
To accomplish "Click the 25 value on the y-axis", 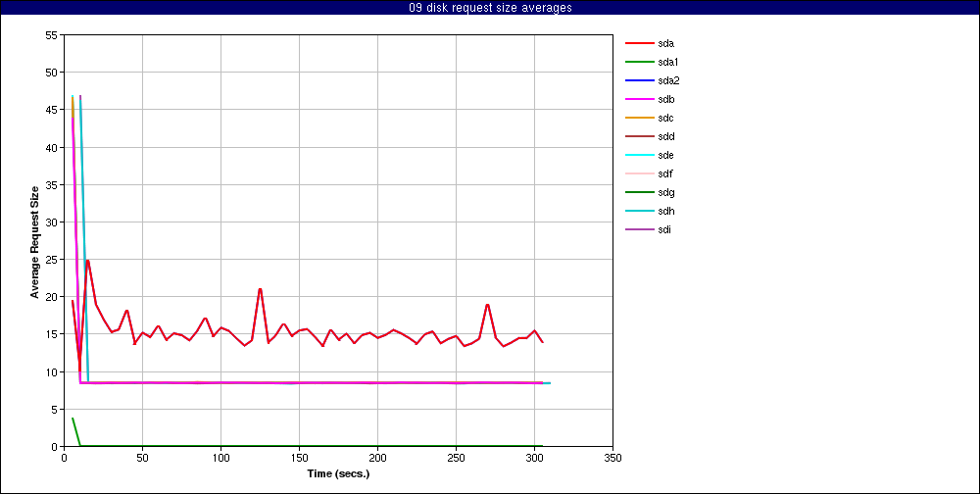I will [52, 260].
